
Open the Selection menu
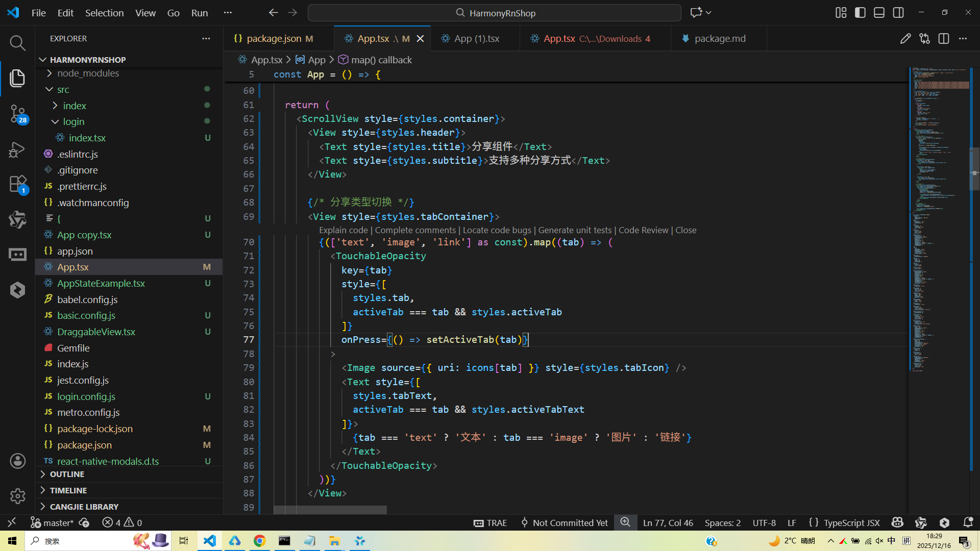[x=104, y=13]
